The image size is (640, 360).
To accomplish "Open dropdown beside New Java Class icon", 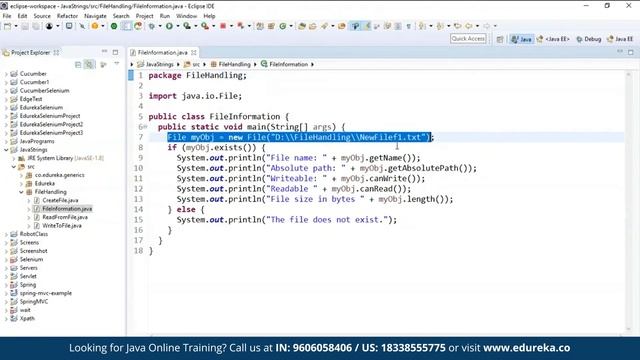I will tap(291, 26).
